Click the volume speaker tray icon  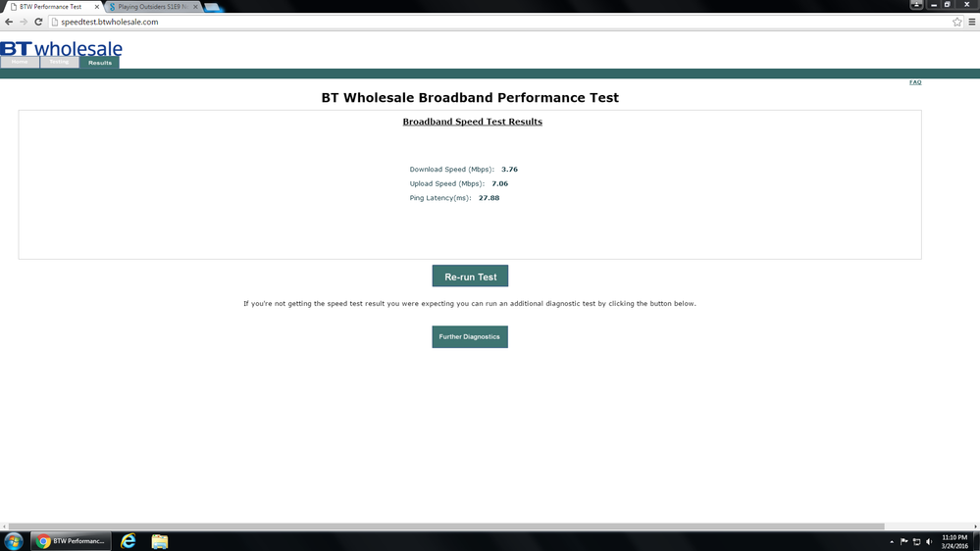[929, 541]
